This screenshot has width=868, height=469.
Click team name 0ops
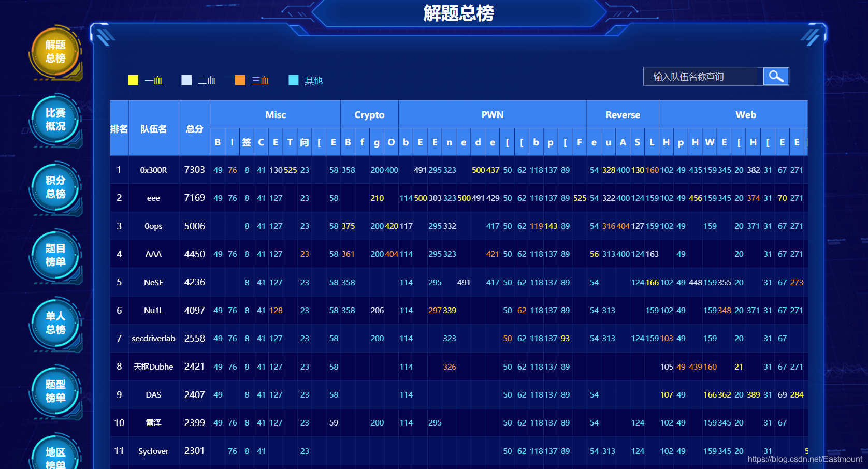(154, 226)
